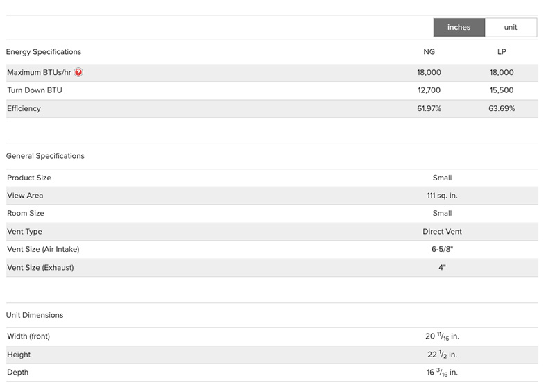Toggle the unit measurement option
Screen dimensions: 555x392
pyautogui.click(x=511, y=28)
